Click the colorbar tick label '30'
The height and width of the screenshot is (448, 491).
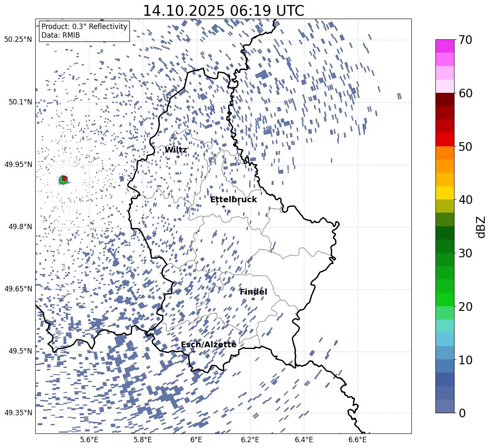pos(465,253)
